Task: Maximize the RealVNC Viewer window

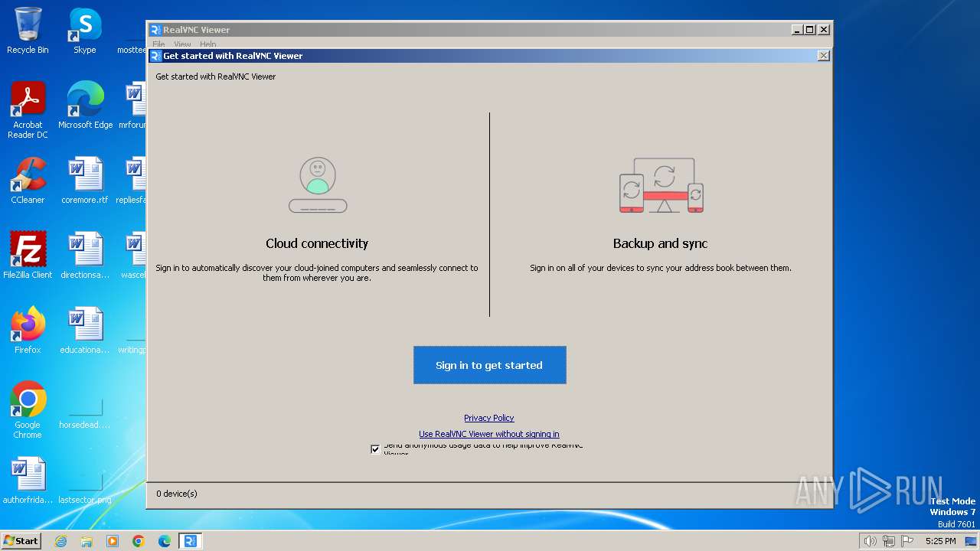Action: 810,30
